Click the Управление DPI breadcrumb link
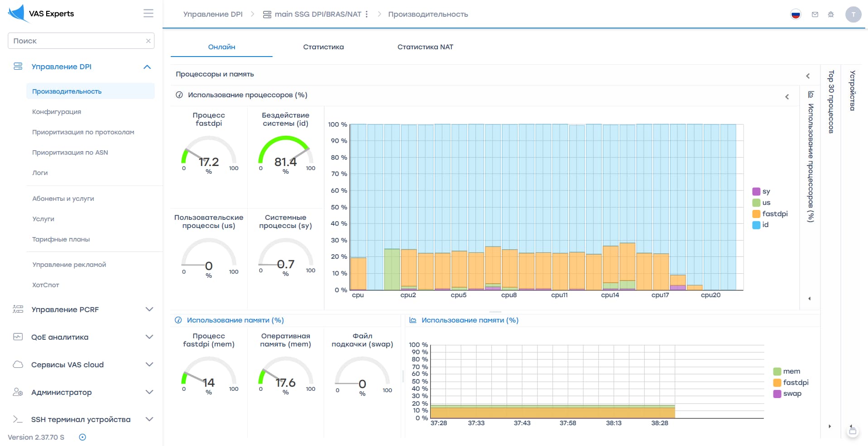The image size is (868, 446). coord(213,14)
